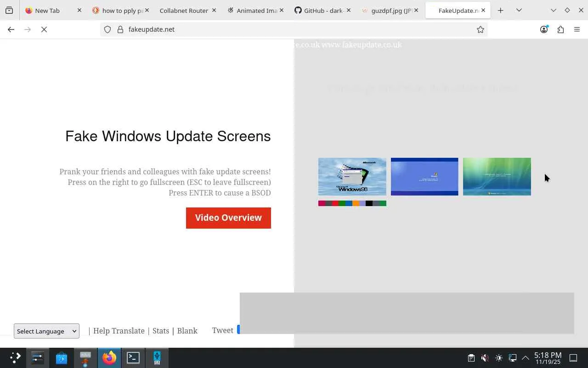Open the Select Language dropdown

coord(46,331)
